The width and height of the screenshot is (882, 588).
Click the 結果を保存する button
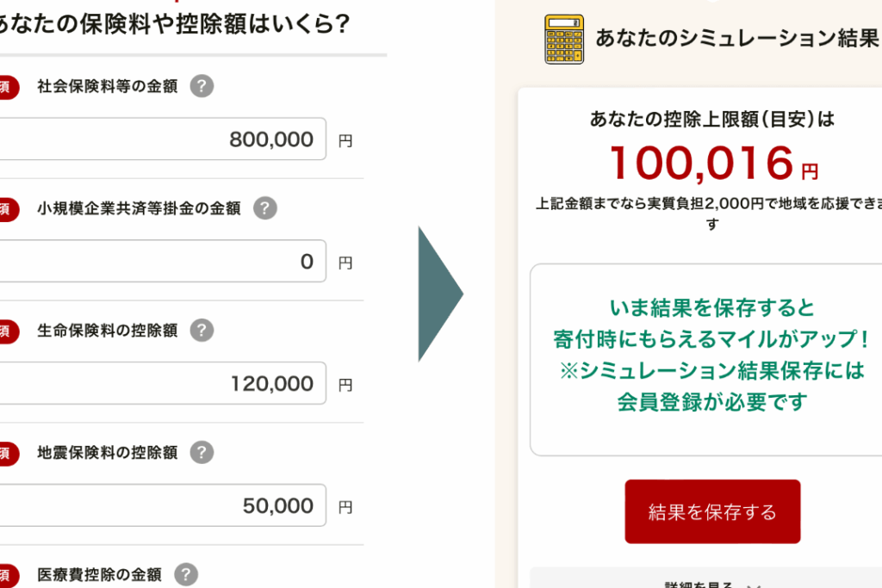point(712,511)
